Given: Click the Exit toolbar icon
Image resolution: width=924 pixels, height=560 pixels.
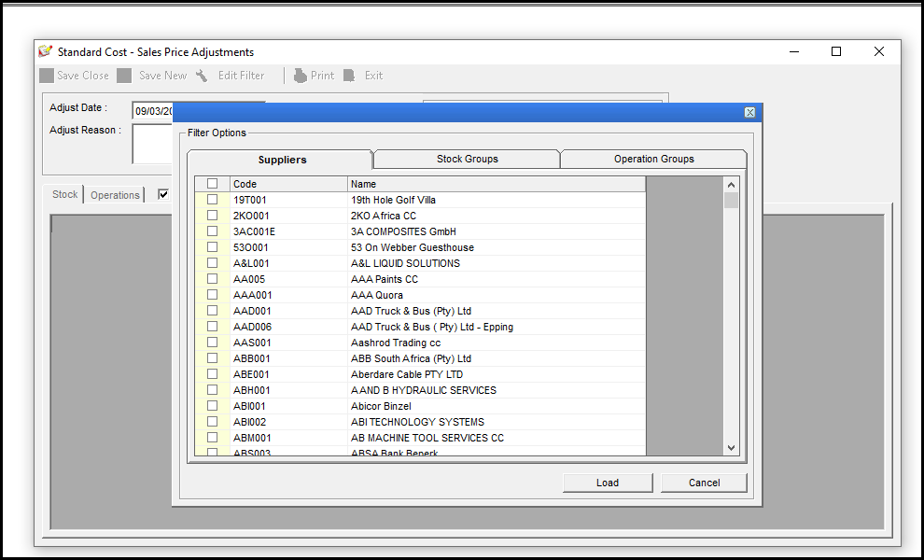Looking at the screenshot, I should [349, 76].
